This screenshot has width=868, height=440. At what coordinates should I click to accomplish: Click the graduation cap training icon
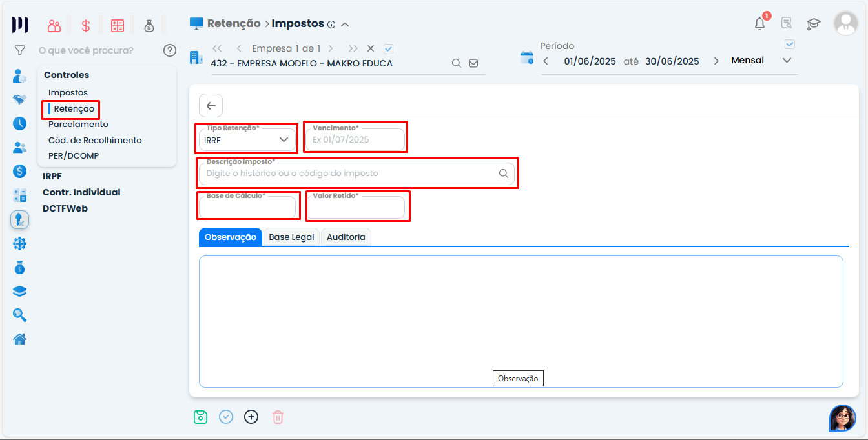(x=814, y=23)
